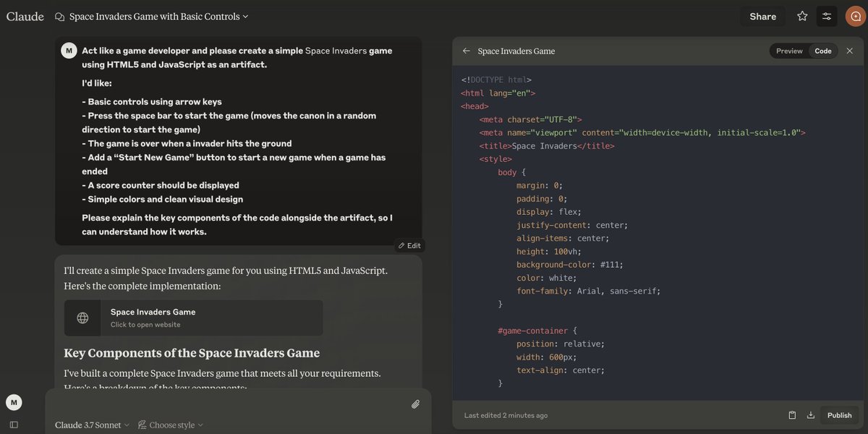Click the 'justify-content: center;' code line

point(572,225)
